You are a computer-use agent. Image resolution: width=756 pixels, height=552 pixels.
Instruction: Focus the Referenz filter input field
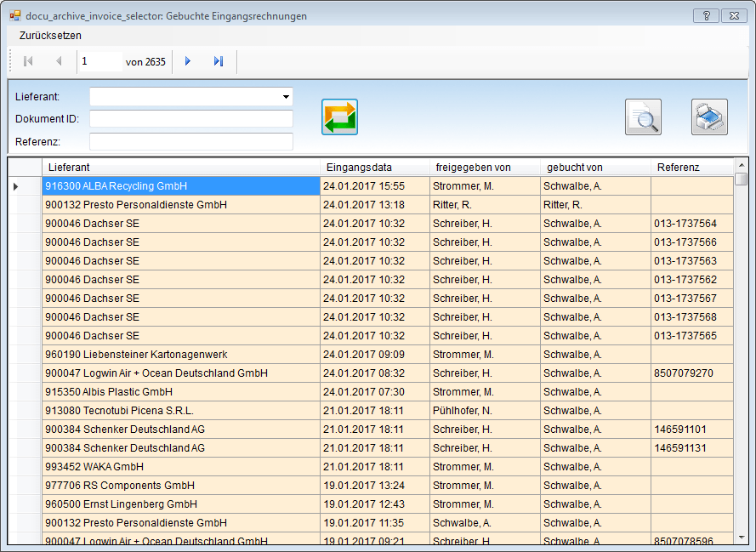pyautogui.click(x=191, y=142)
